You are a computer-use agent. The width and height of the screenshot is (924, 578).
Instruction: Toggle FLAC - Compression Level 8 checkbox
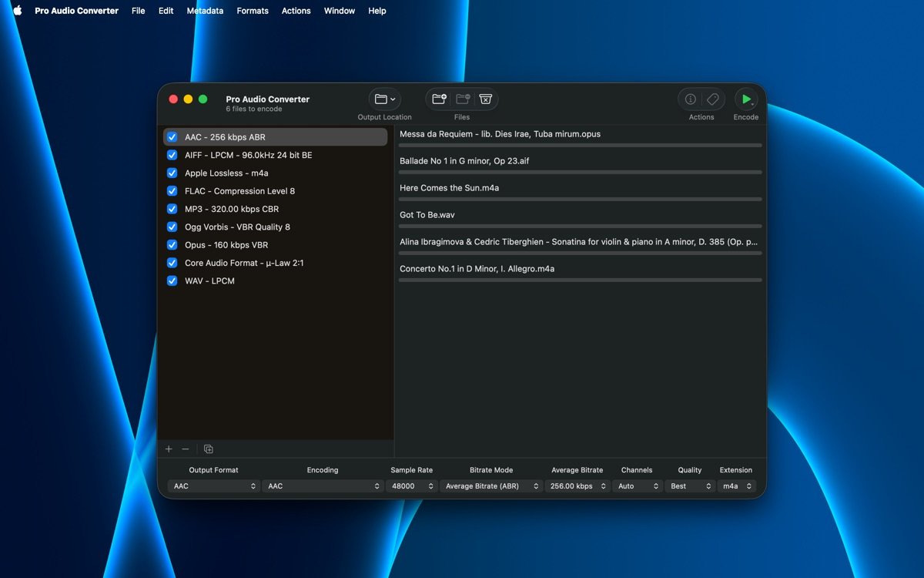pos(172,191)
